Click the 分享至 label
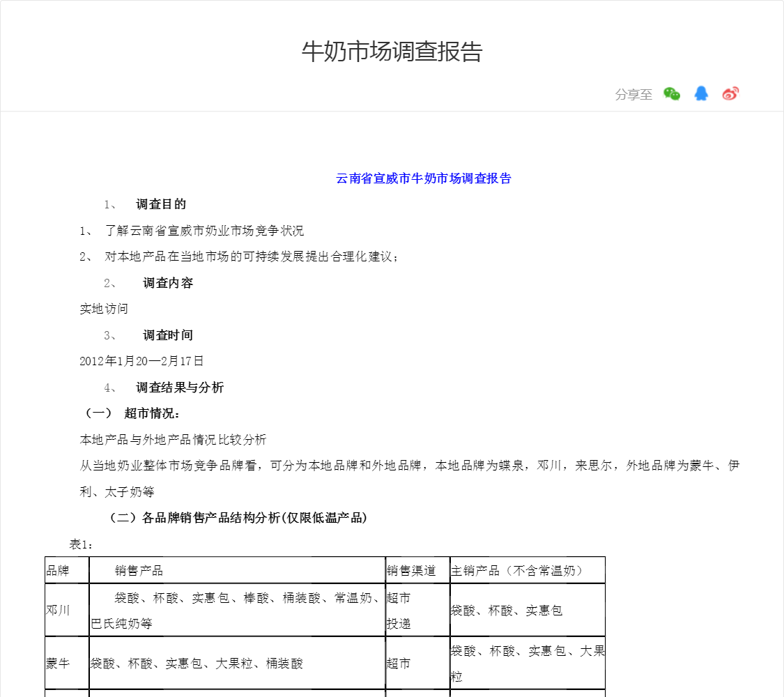The image size is (784, 697). click(633, 95)
